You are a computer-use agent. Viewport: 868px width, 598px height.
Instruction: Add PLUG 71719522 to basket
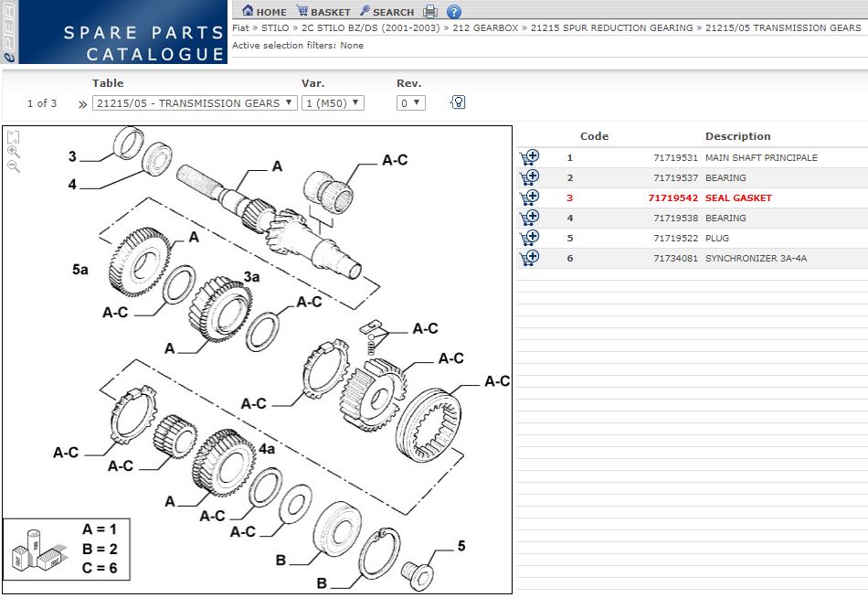(x=529, y=238)
